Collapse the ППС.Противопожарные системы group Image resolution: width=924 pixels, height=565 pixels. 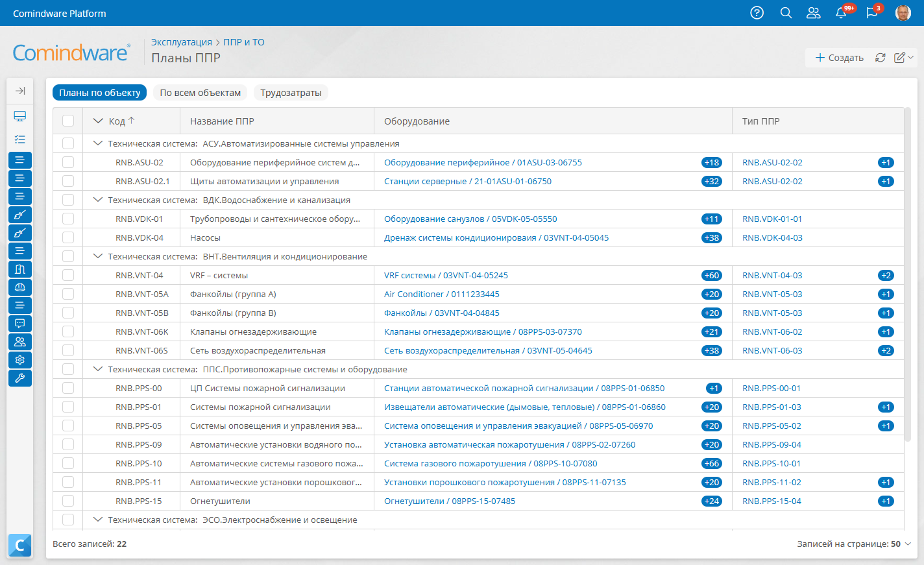coord(98,370)
